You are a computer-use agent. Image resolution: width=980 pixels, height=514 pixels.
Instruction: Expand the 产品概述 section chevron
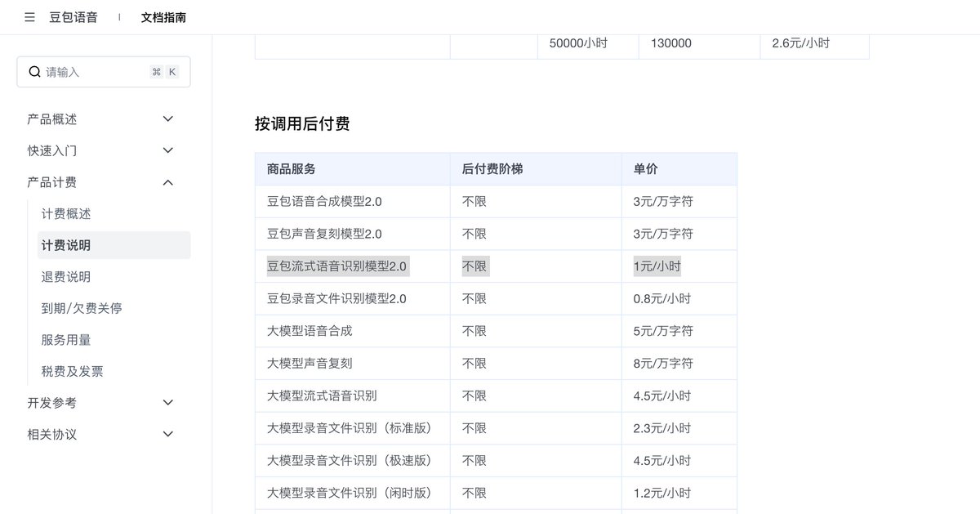168,119
